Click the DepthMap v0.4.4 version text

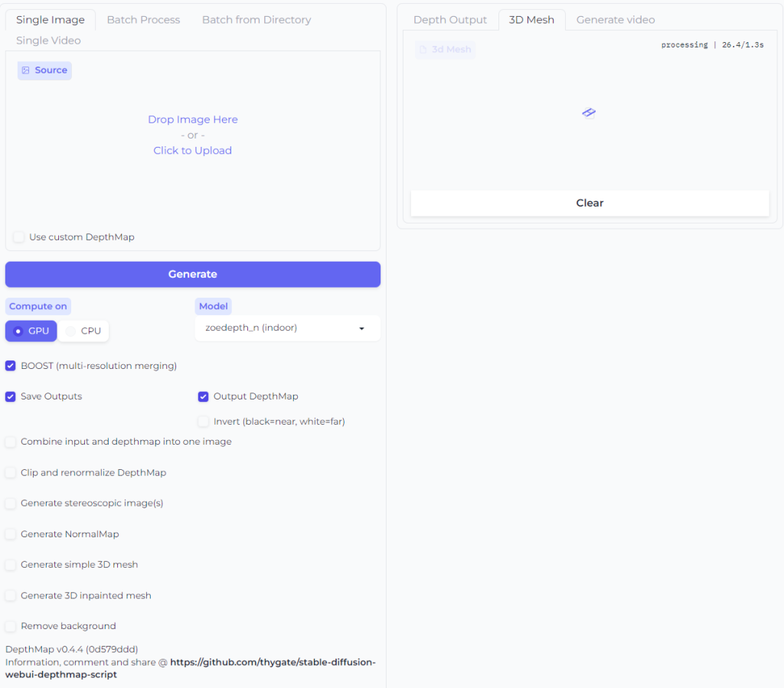(x=72, y=649)
